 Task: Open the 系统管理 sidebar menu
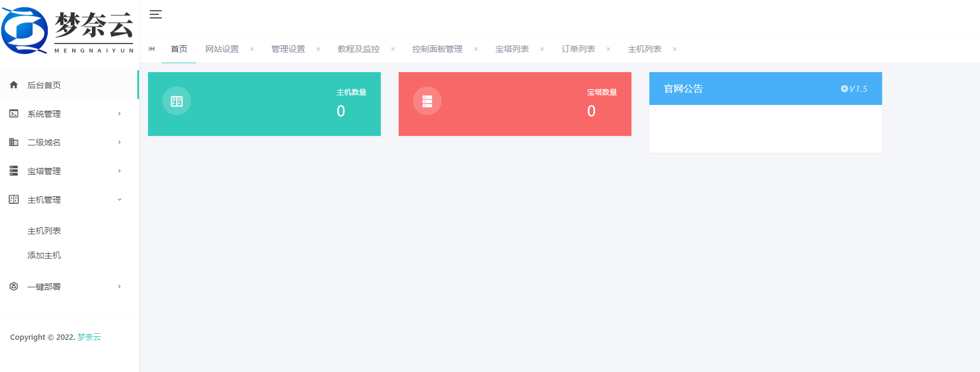coord(69,113)
